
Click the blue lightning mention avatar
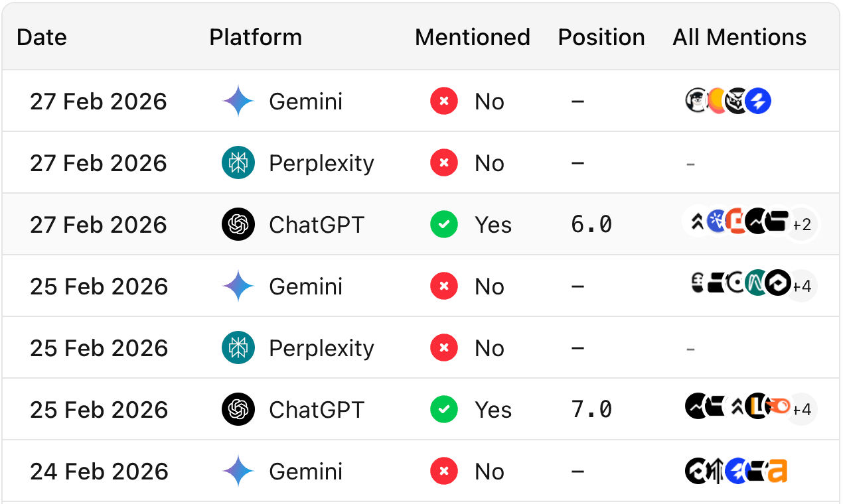click(757, 101)
